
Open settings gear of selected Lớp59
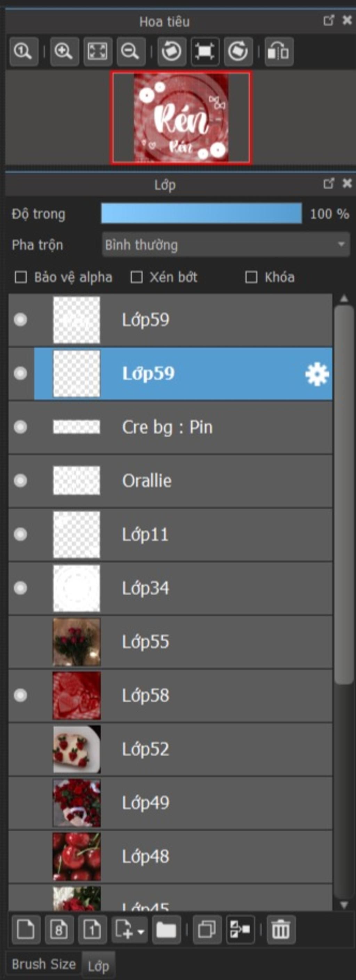317,374
